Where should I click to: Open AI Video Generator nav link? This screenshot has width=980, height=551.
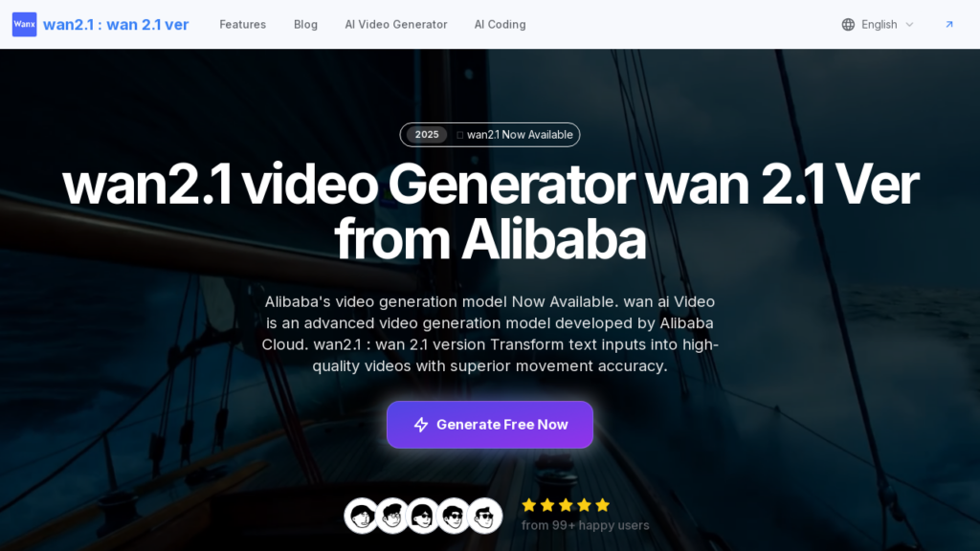click(396, 24)
